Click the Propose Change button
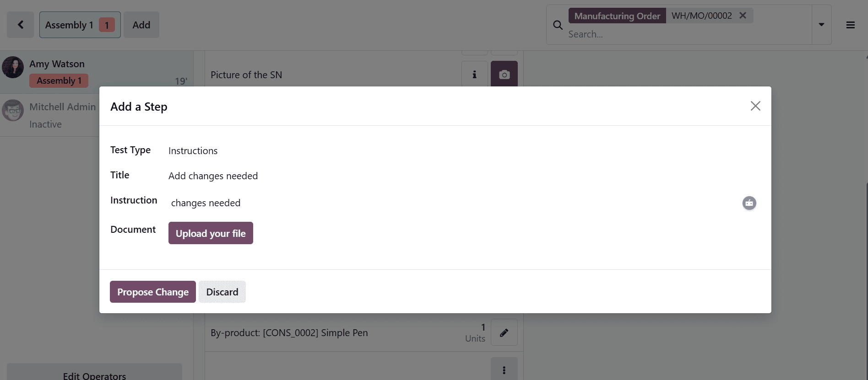 click(x=152, y=292)
